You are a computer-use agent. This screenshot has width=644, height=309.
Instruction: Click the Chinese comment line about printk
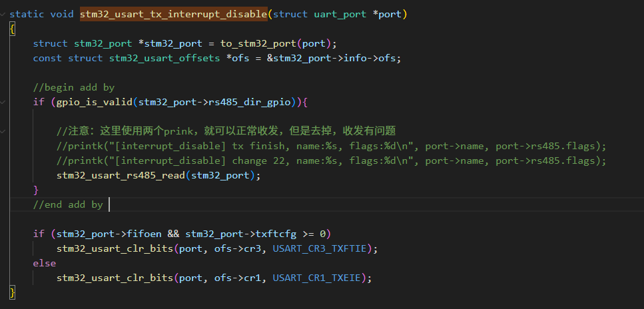click(x=226, y=131)
